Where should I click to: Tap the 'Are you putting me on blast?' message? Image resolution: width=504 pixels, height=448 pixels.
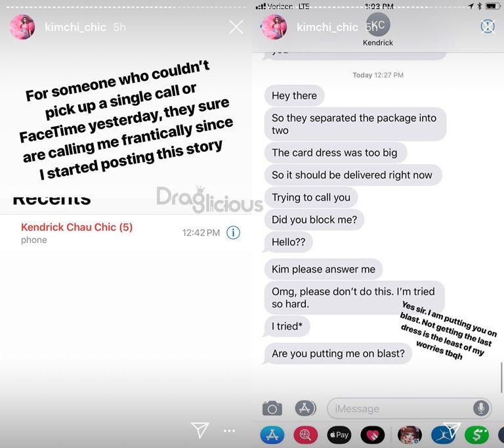[338, 353]
